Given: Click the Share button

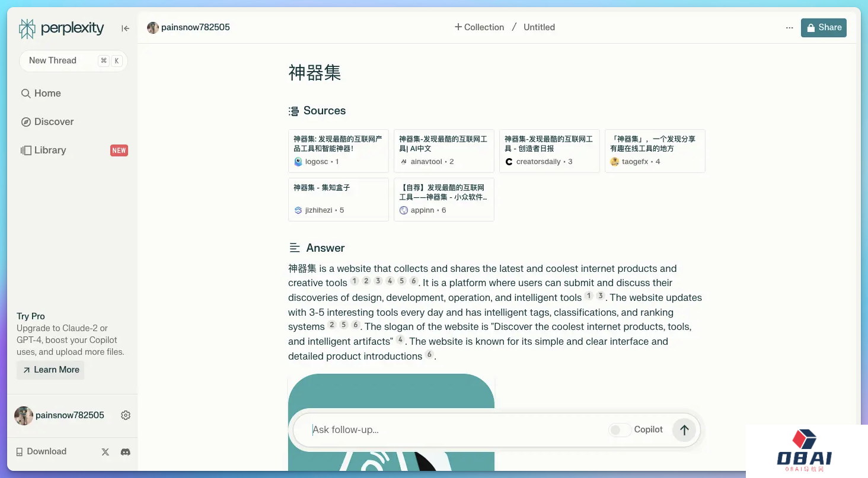Looking at the screenshot, I should coord(824,28).
